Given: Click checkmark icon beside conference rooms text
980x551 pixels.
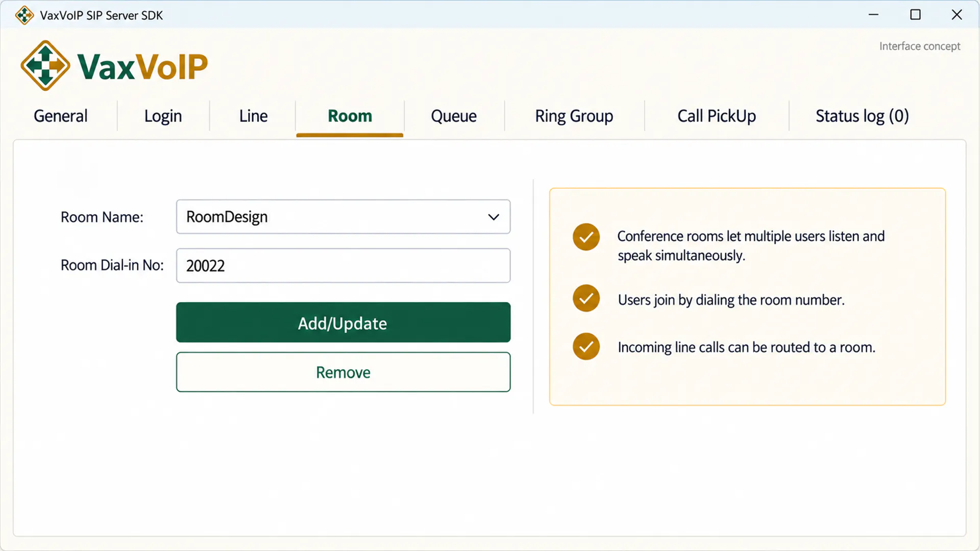Looking at the screenshot, I should click(x=586, y=237).
